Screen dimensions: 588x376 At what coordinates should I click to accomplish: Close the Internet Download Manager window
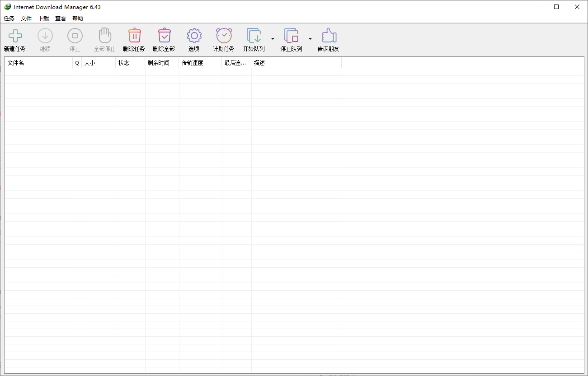[577, 7]
